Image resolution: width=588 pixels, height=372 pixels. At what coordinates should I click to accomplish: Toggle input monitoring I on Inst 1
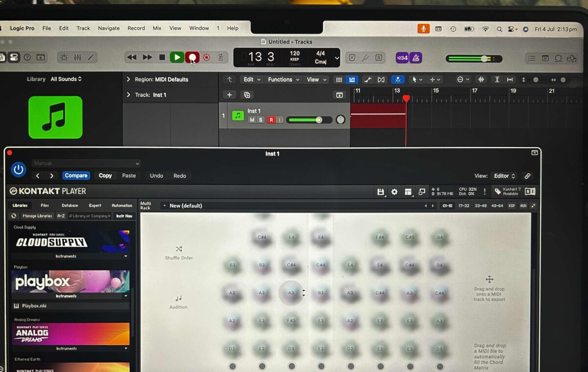click(x=280, y=120)
